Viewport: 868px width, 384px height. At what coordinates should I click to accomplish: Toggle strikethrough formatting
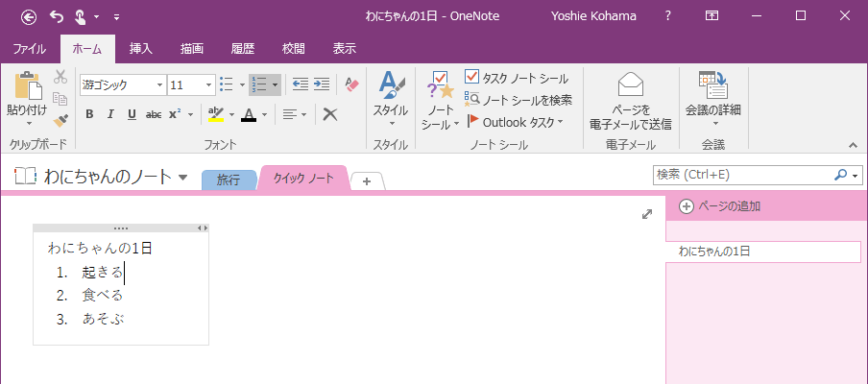coord(154,114)
